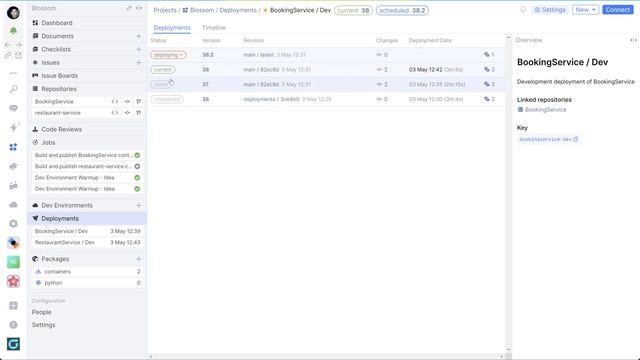The image size is (640, 360).
Task: Collapse the Blossom project sidebar
Action: 139,8
